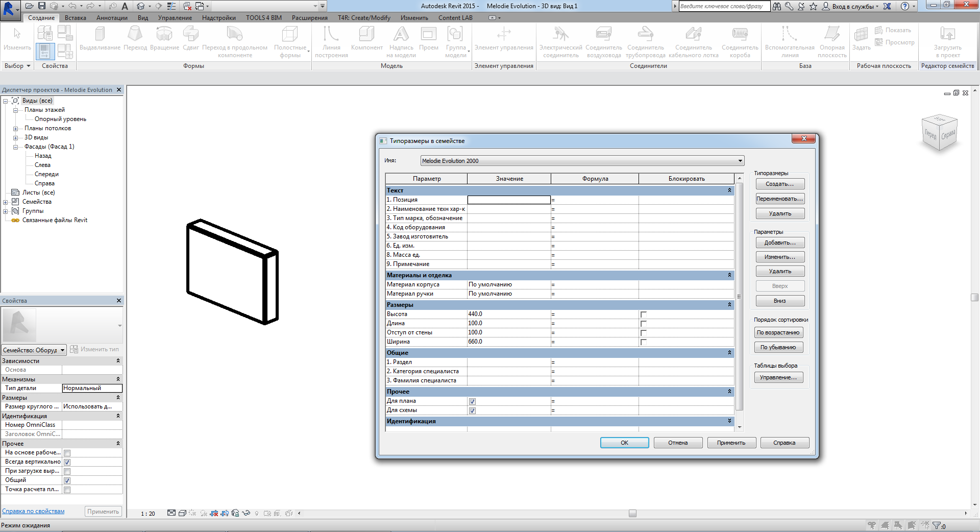Collapse the Материалы и отделка group

729,275
